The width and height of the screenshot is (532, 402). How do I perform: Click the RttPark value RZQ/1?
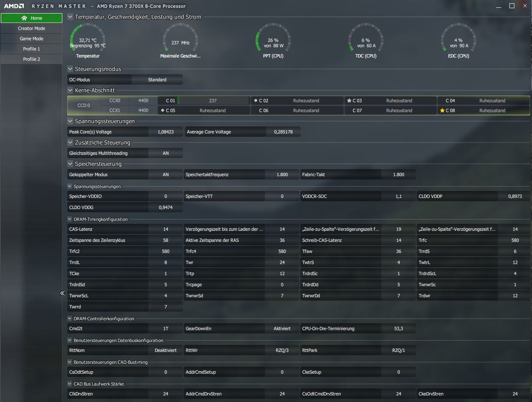click(x=399, y=350)
